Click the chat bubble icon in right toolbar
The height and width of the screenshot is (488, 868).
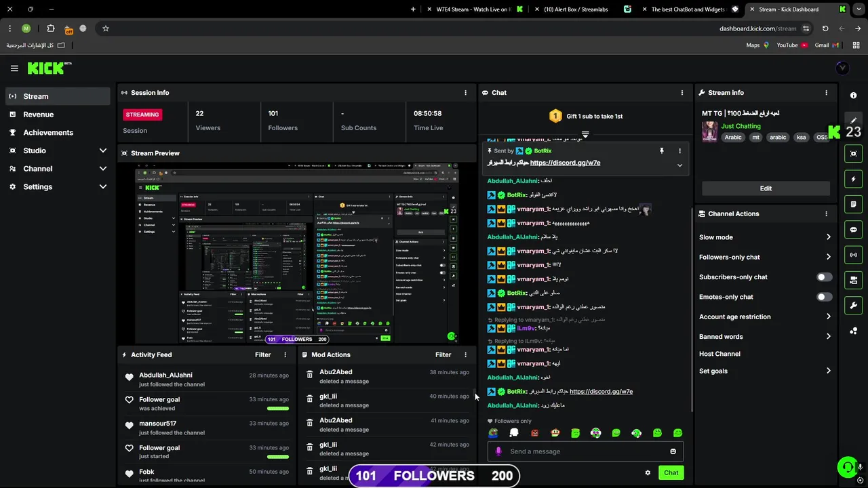(853, 230)
